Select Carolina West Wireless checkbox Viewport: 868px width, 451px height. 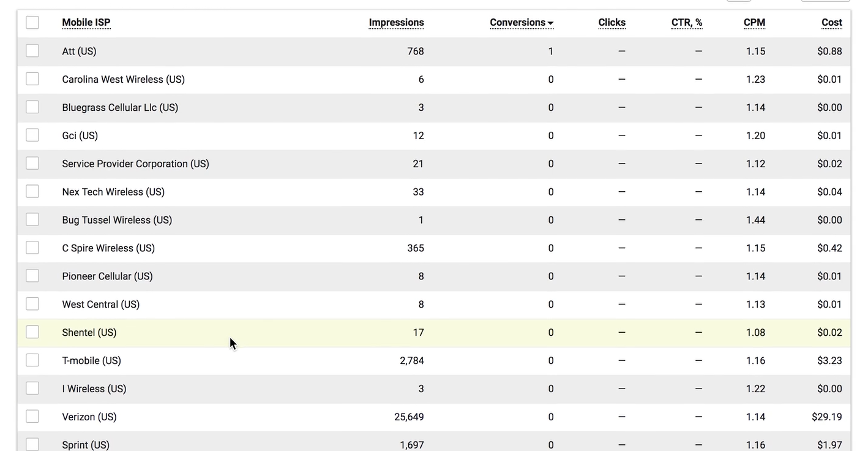(32, 79)
